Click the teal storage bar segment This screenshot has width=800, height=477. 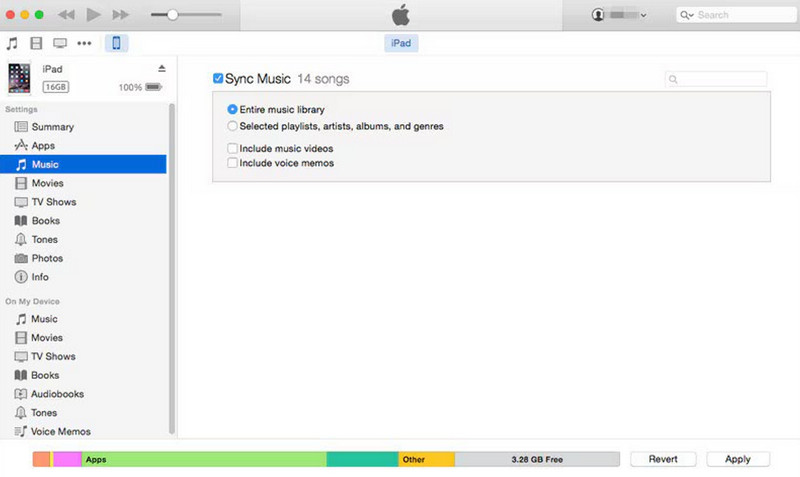click(363, 459)
